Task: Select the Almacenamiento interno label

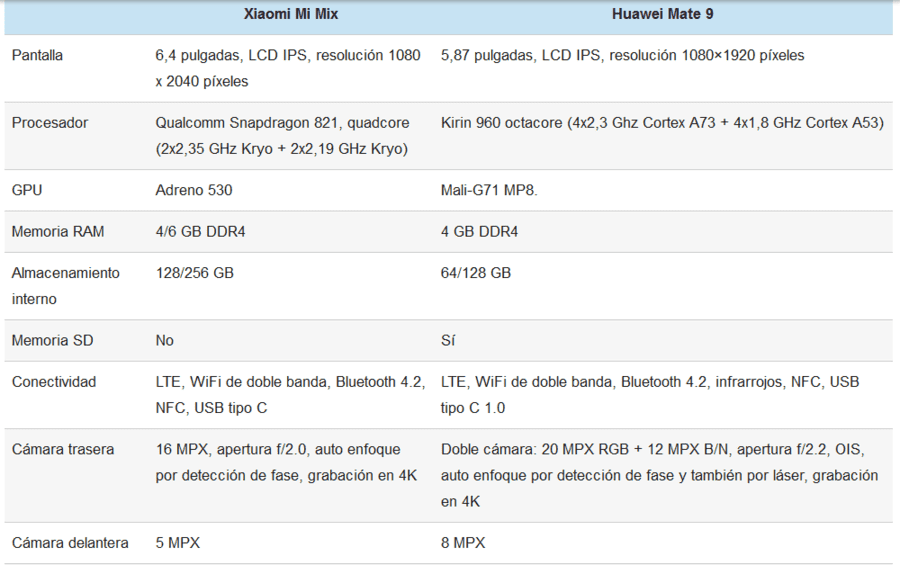Action: coord(65,285)
